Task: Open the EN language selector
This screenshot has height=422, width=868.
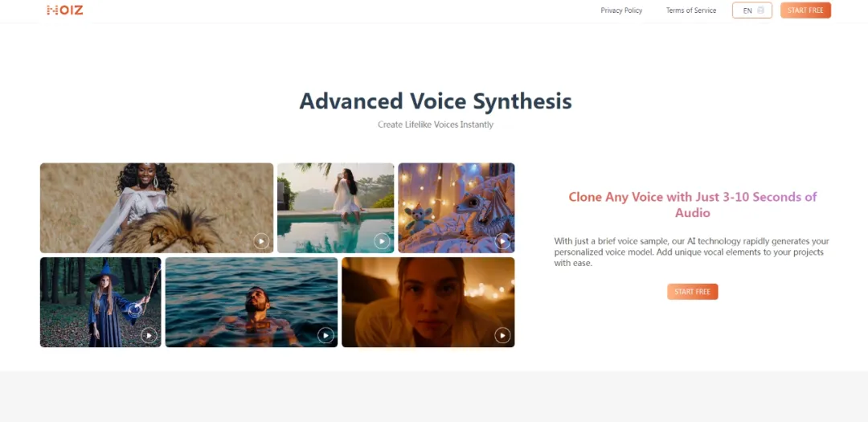Action: pos(751,10)
